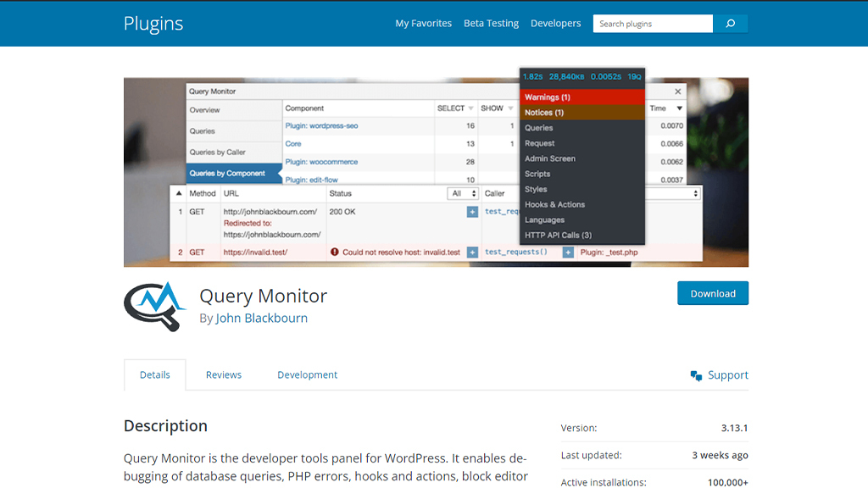Open the Time column sort dropdown
This screenshot has width=868, height=488.
point(677,108)
